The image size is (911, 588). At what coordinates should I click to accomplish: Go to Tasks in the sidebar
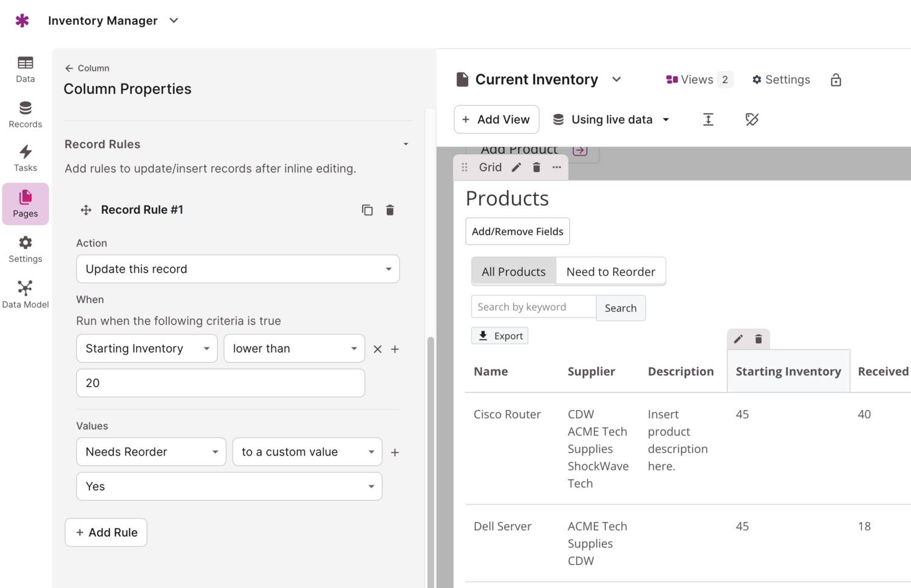point(25,158)
